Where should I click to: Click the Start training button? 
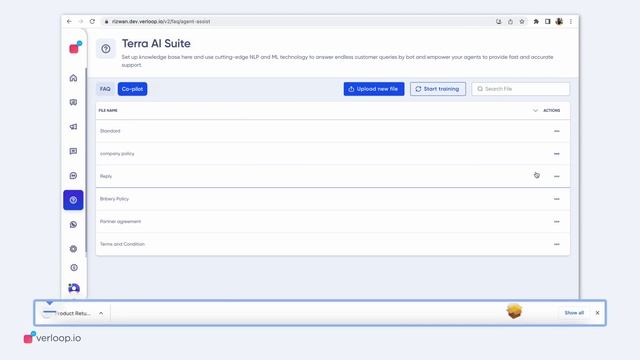(x=438, y=89)
